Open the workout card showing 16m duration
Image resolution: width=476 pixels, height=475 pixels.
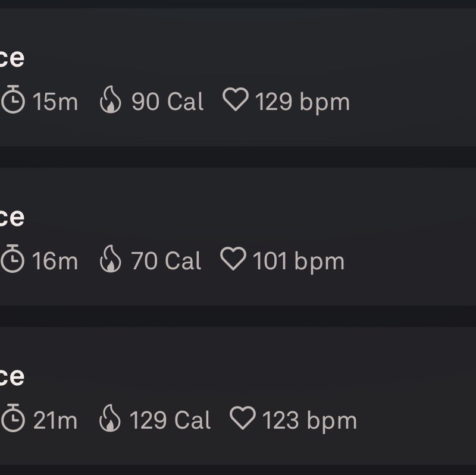238,237
